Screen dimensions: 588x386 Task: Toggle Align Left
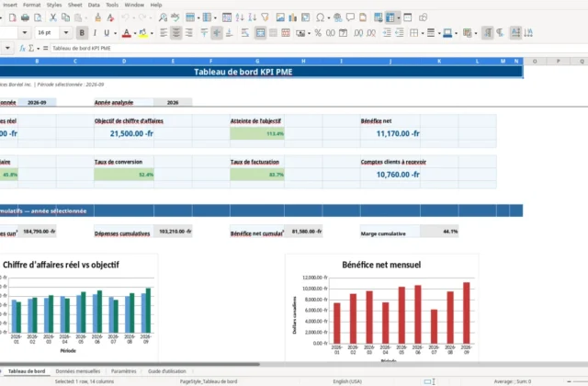click(164, 33)
